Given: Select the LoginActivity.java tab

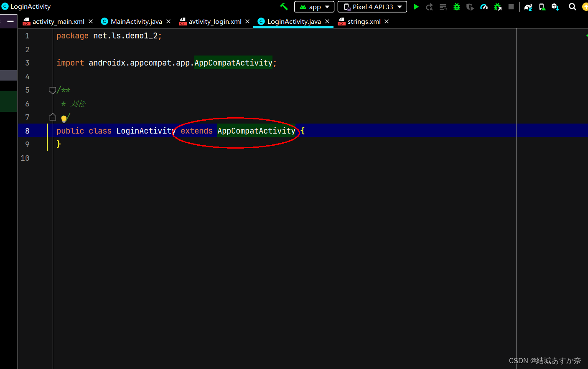Looking at the screenshot, I should pos(293,21).
